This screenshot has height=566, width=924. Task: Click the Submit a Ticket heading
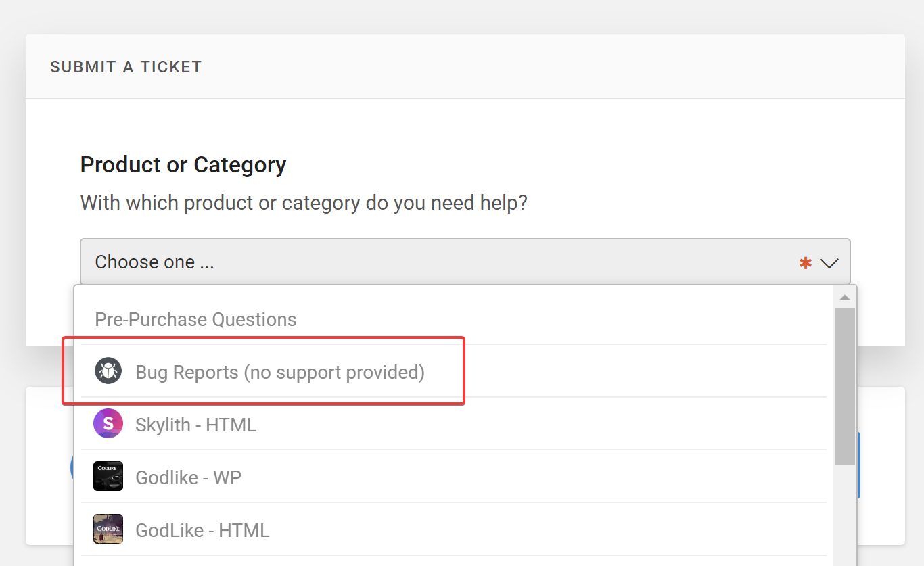pyautogui.click(x=126, y=67)
